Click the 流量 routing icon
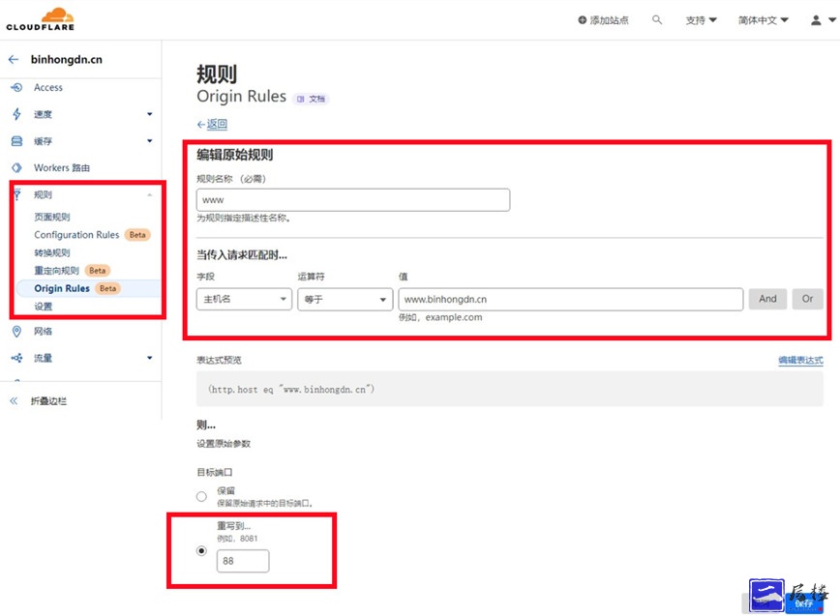The height and width of the screenshot is (616, 840). pos(16,358)
